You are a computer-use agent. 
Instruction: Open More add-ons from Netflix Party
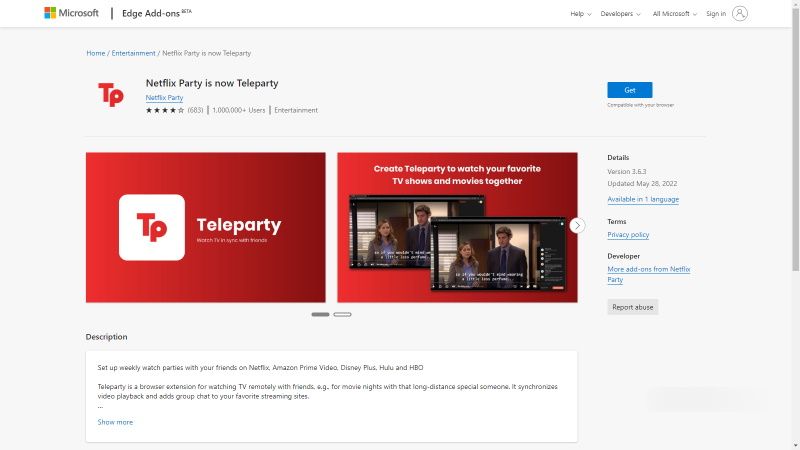[648, 274]
